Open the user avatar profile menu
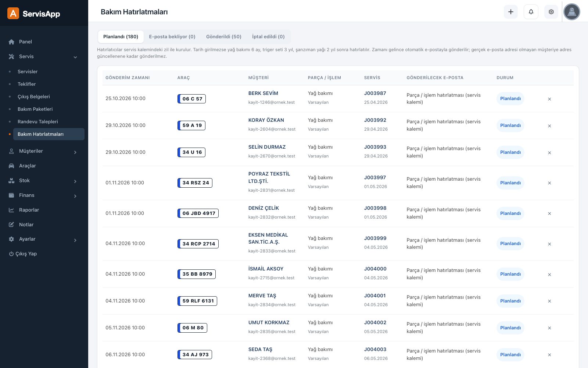This screenshot has width=588, height=368. click(x=572, y=12)
